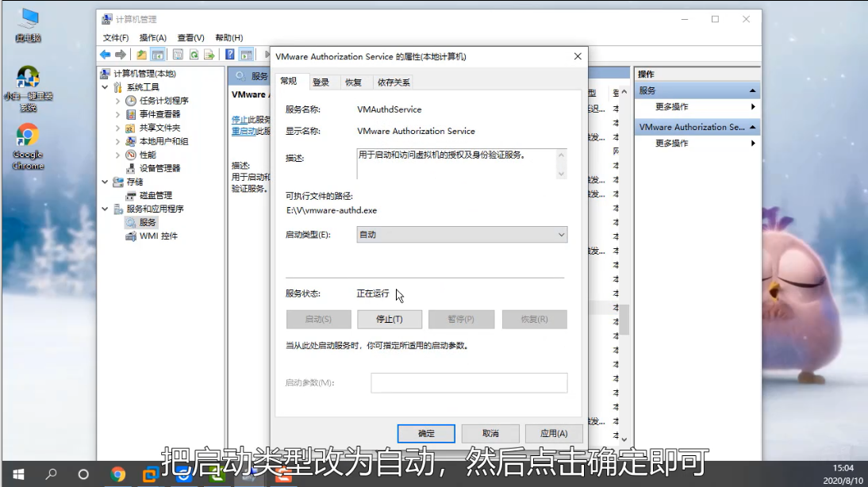Click the Cortana circle taskbar icon

pyautogui.click(x=83, y=474)
